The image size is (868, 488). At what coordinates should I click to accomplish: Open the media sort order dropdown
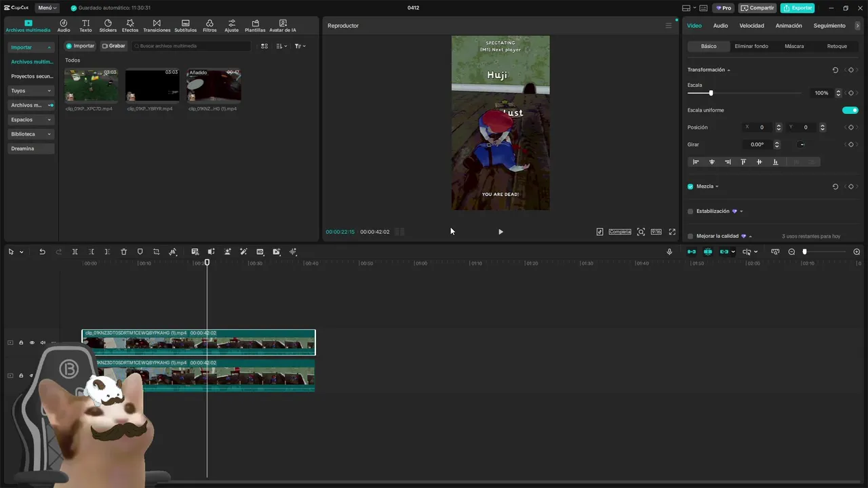281,46
